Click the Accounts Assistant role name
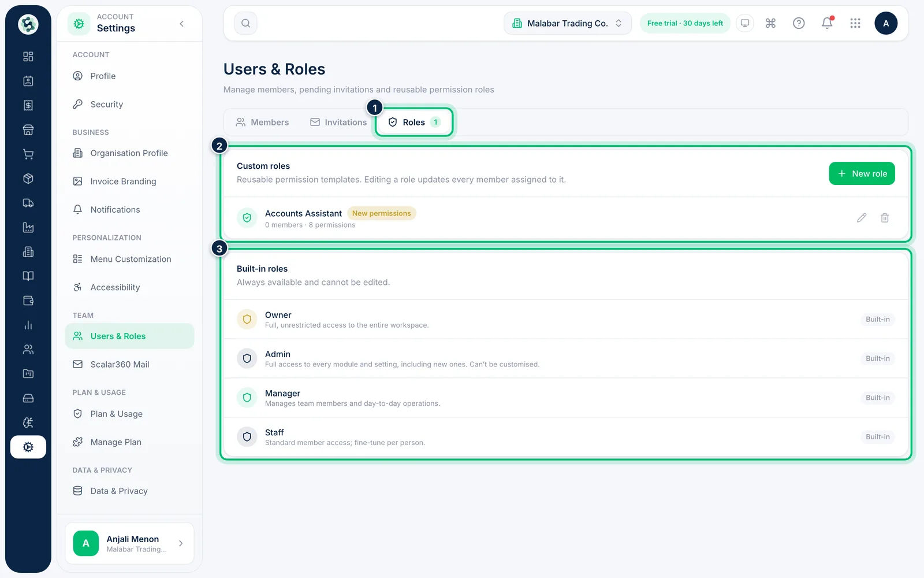924x578 pixels. (x=303, y=213)
